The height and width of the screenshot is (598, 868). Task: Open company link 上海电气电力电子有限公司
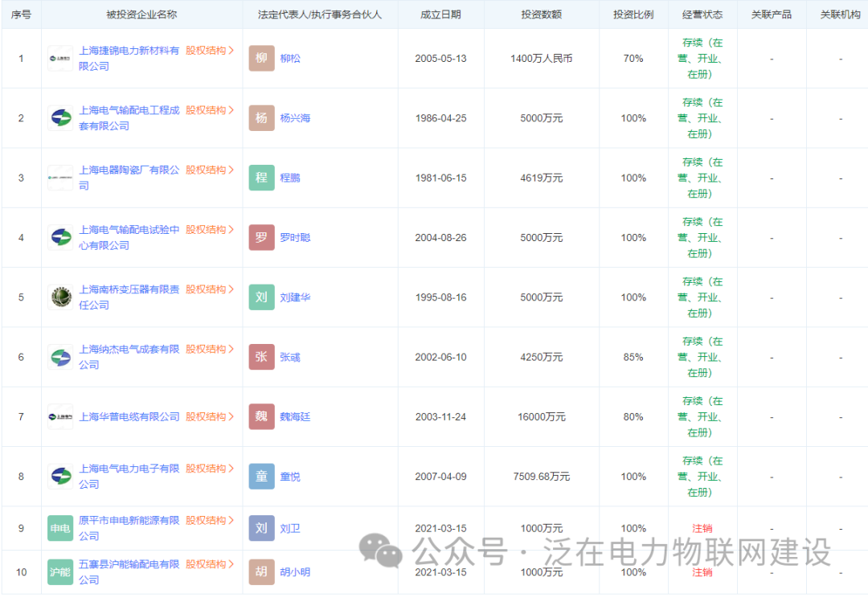(129, 476)
